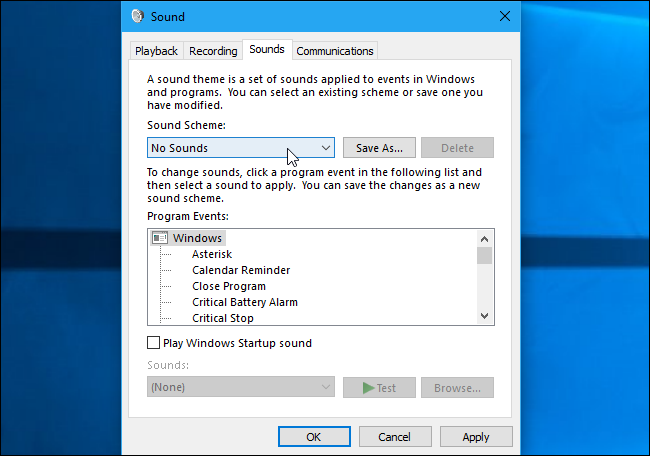The image size is (650, 456).
Task: Open the Sound Scheme dropdown
Action: tap(241, 148)
